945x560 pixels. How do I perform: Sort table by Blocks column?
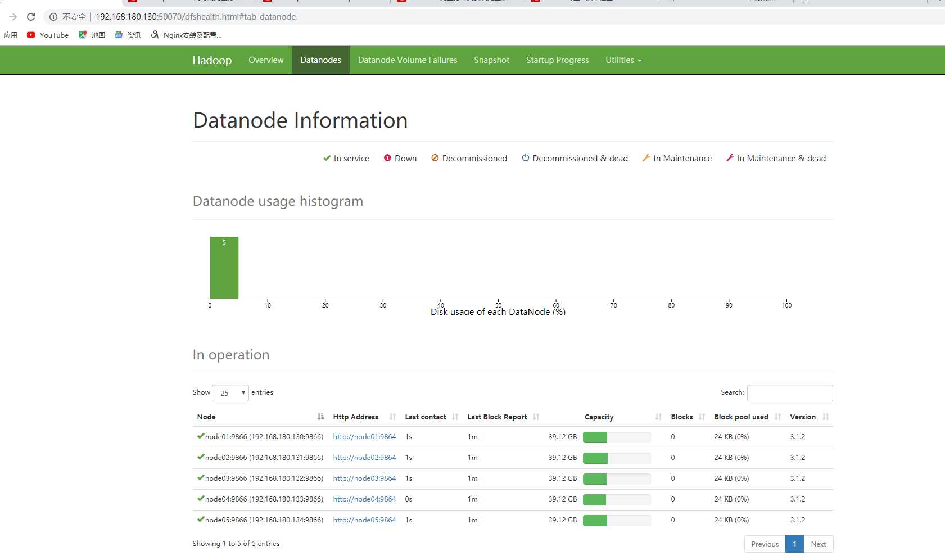pos(688,417)
